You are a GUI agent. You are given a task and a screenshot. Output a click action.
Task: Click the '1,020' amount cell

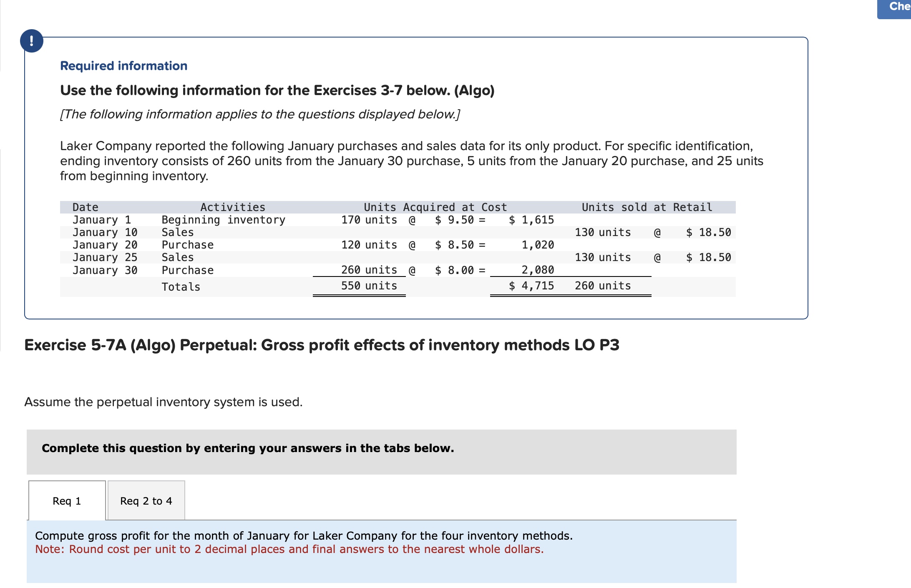coord(538,245)
